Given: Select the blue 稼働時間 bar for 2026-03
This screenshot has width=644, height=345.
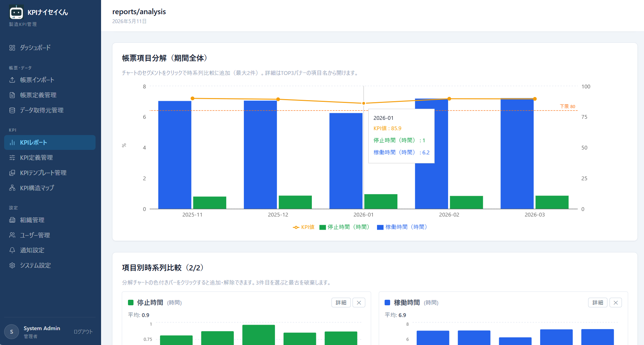Looking at the screenshot, I should click(517, 154).
